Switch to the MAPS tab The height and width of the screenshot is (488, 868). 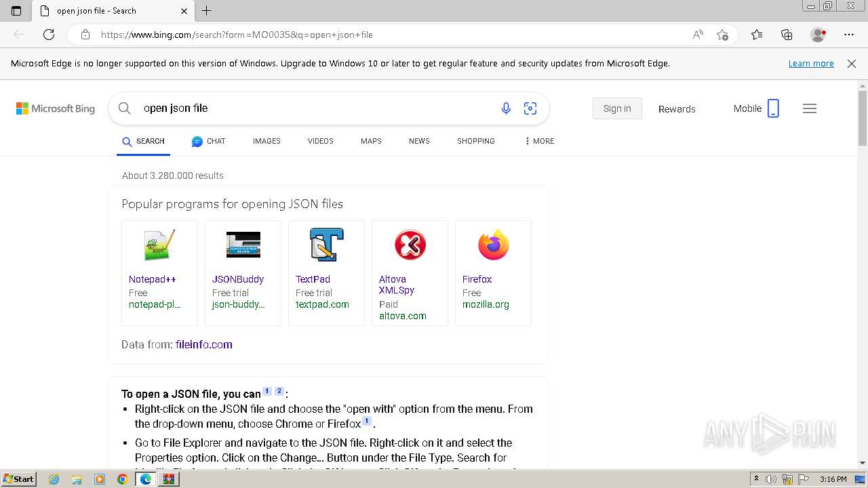[x=371, y=141]
